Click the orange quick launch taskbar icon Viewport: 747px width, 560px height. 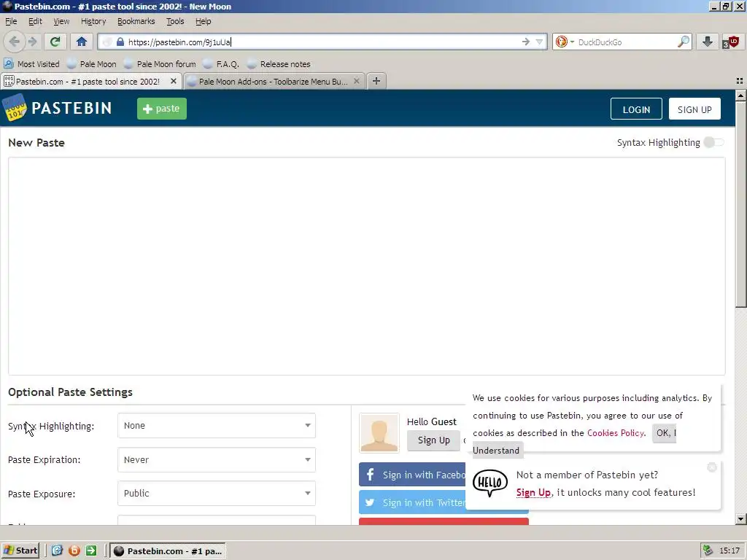coord(74,551)
